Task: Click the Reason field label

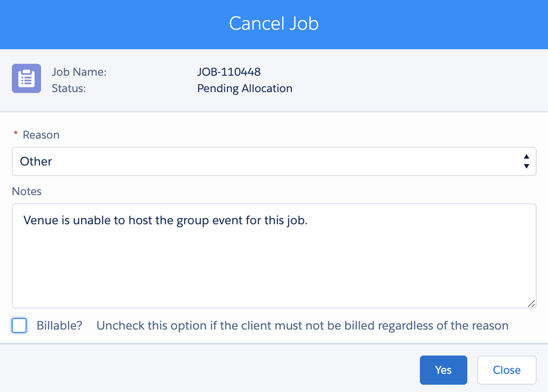Action: pos(41,135)
